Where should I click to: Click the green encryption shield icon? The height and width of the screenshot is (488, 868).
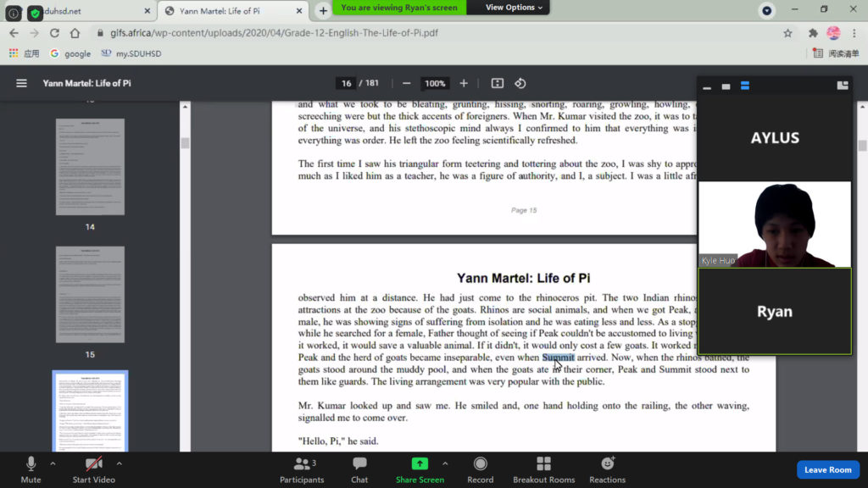click(35, 12)
